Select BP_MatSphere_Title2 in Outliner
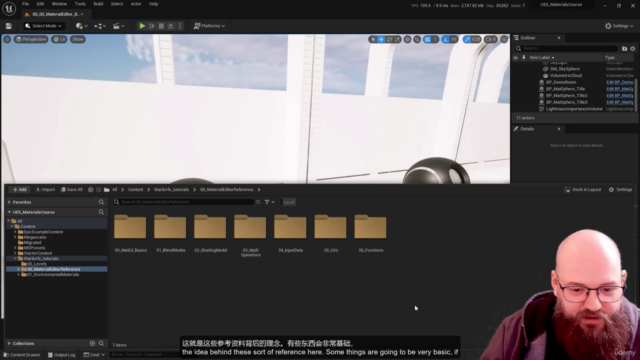640x360 pixels. 567,96
